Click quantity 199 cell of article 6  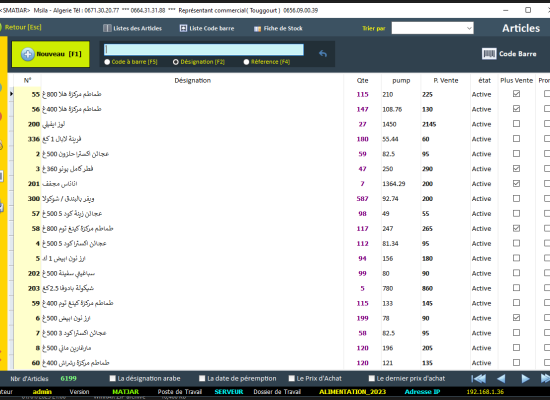pos(362,318)
